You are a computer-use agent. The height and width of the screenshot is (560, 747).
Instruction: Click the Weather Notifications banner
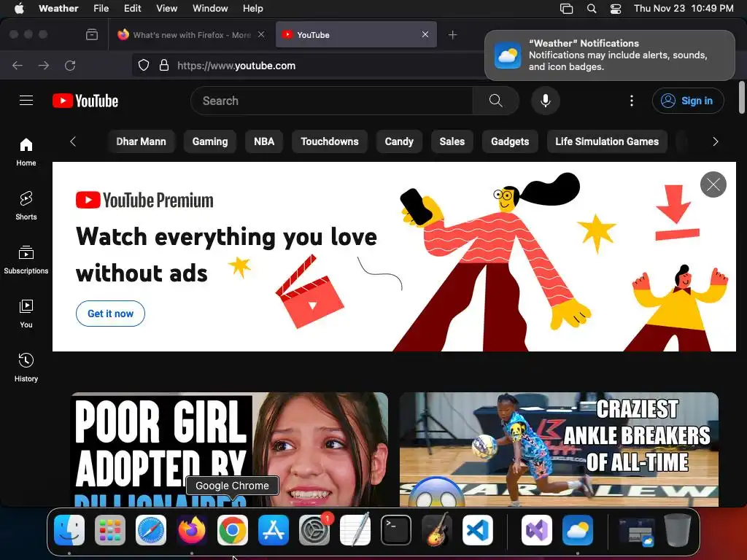pos(610,55)
